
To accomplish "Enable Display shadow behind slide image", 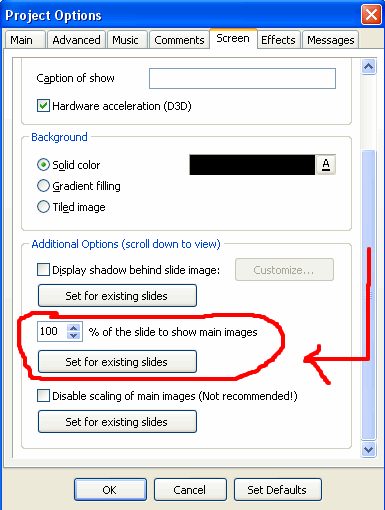I will coord(43,269).
